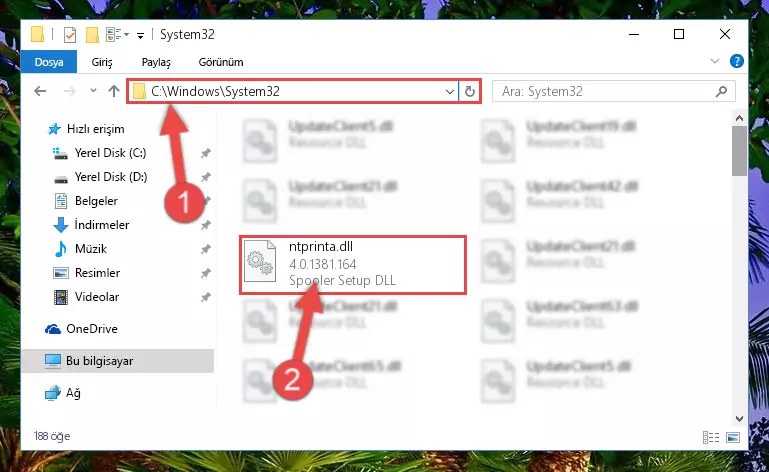The width and height of the screenshot is (769, 472).
Task: Click the New folder toolbar icon
Action: (x=92, y=35)
